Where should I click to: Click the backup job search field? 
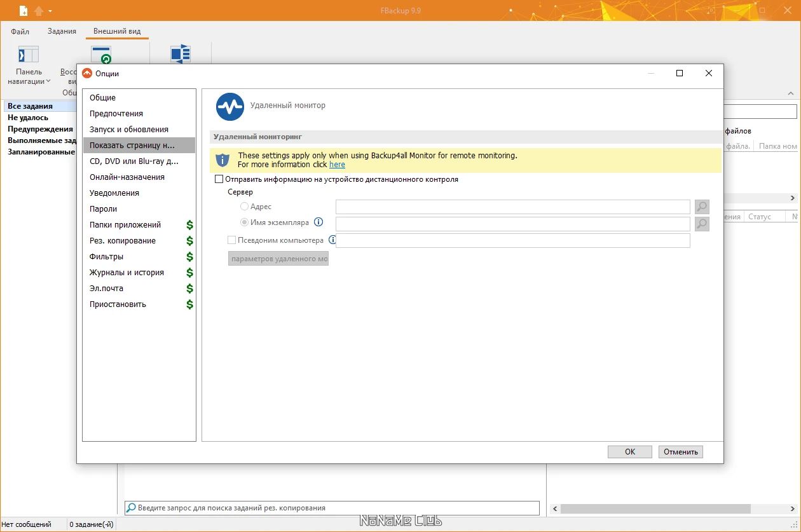[332, 508]
